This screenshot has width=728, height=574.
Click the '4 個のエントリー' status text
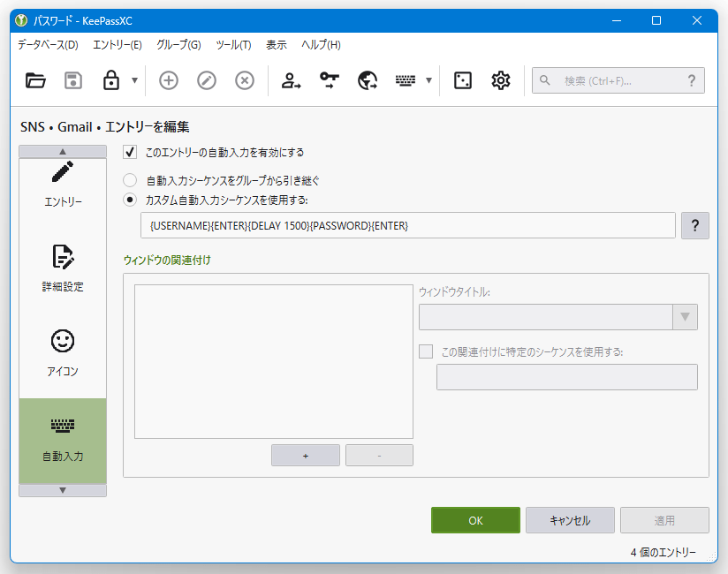(x=663, y=552)
